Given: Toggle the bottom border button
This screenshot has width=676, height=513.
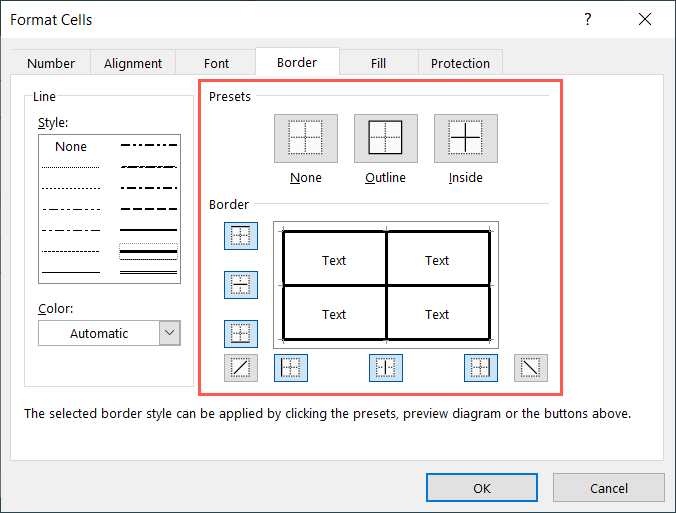Looking at the screenshot, I should click(242, 333).
